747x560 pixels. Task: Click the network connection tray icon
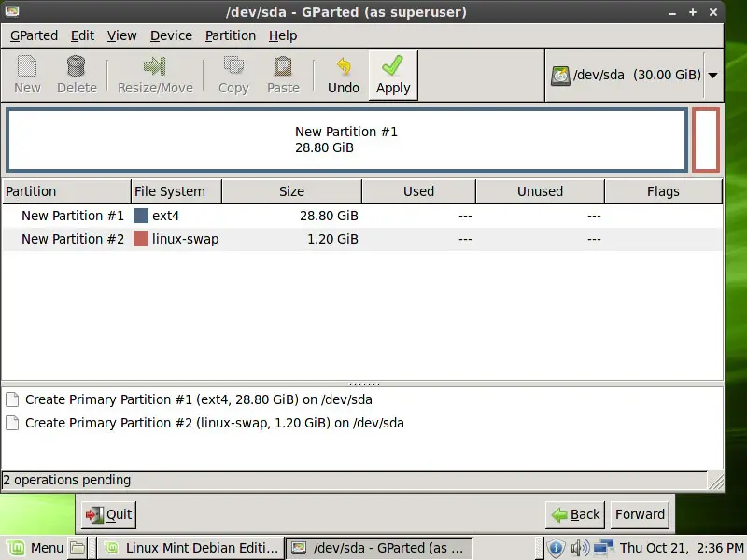tap(603, 548)
